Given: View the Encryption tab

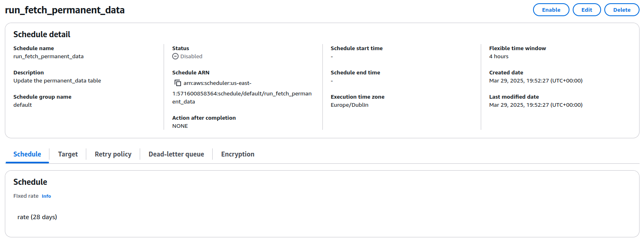Looking at the screenshot, I should [238, 154].
